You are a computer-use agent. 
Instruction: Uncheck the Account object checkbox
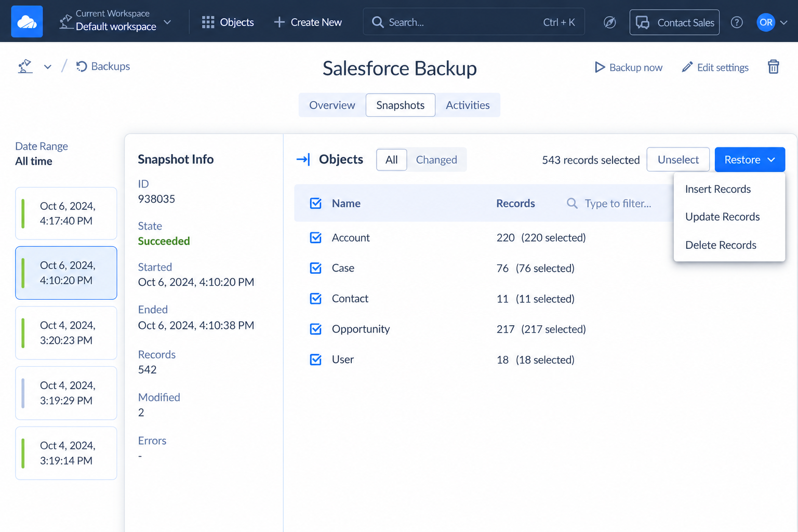(316, 237)
